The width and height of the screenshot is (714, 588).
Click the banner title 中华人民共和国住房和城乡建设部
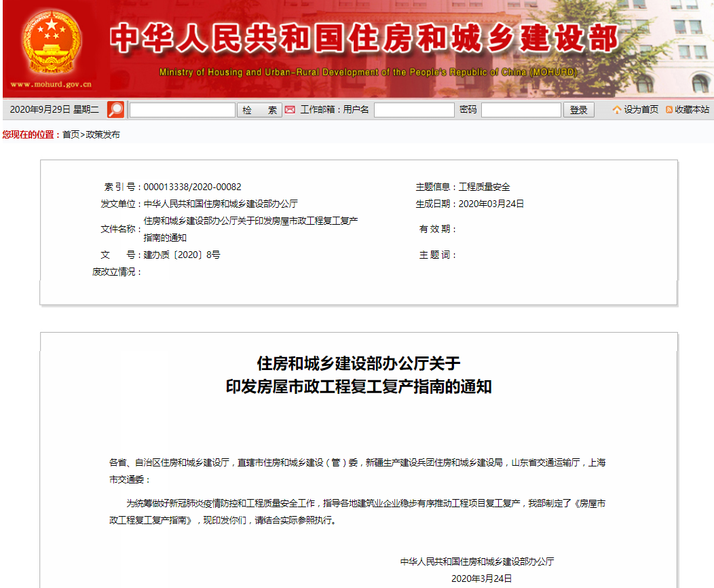pyautogui.click(x=364, y=38)
